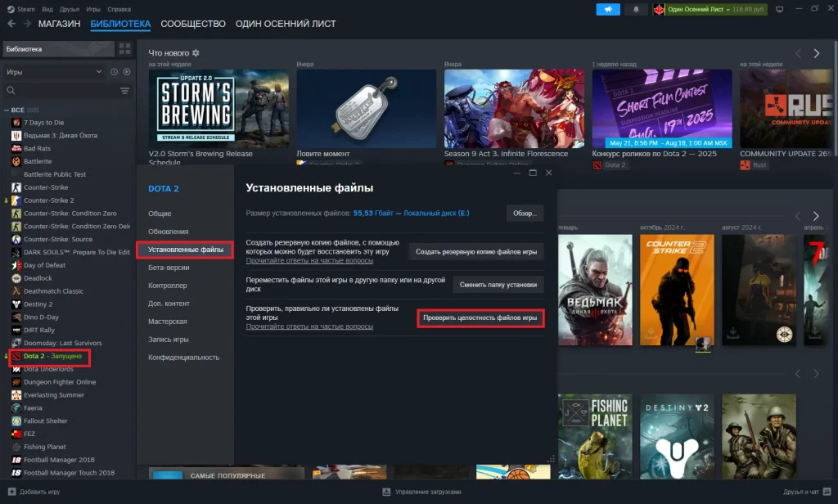Open the megaphone announcements button
Screen dimensions: 838x504
click(608, 9)
